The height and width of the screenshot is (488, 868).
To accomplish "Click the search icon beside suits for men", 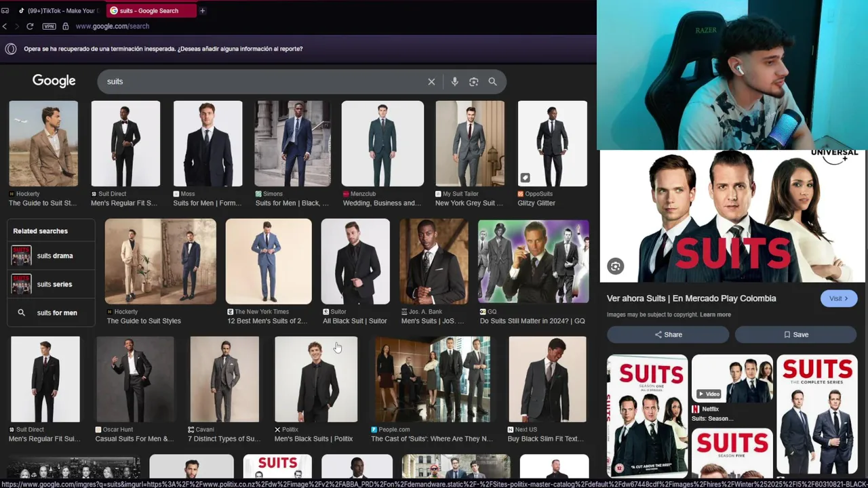I will pyautogui.click(x=21, y=312).
